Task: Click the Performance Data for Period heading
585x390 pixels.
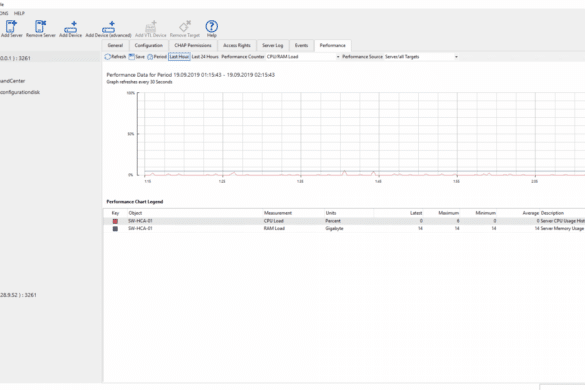Action: [191, 75]
